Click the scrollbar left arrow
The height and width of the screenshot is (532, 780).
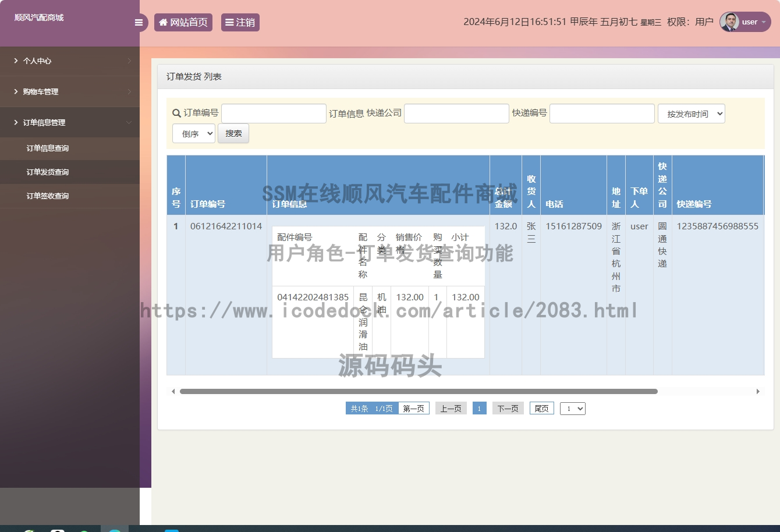pyautogui.click(x=173, y=392)
